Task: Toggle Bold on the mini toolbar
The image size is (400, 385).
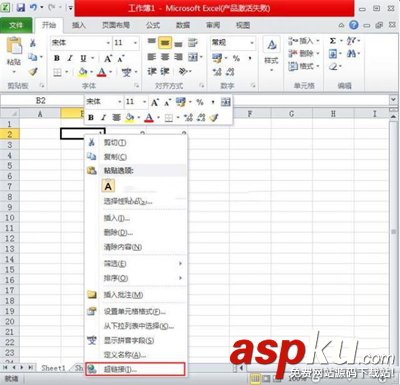Action: [x=91, y=117]
